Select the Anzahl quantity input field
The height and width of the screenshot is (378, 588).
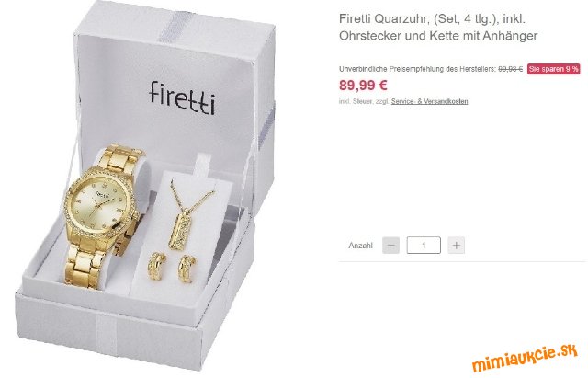pyautogui.click(x=424, y=246)
